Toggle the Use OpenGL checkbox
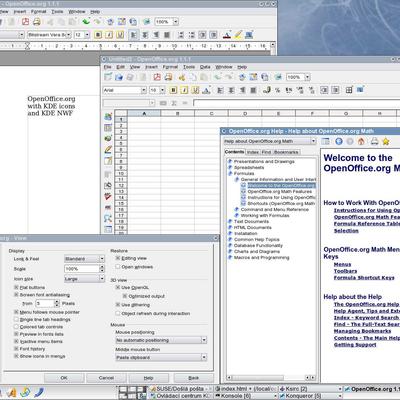The image size is (400, 400). point(118,287)
